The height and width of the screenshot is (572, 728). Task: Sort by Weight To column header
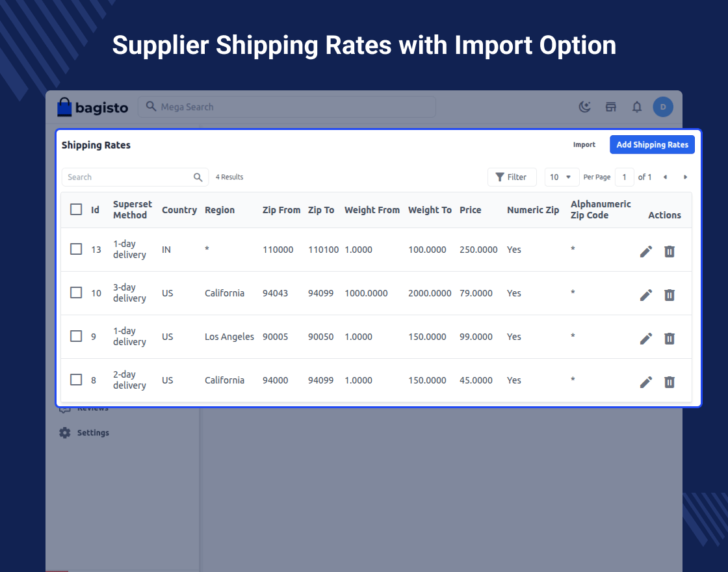[x=430, y=210]
